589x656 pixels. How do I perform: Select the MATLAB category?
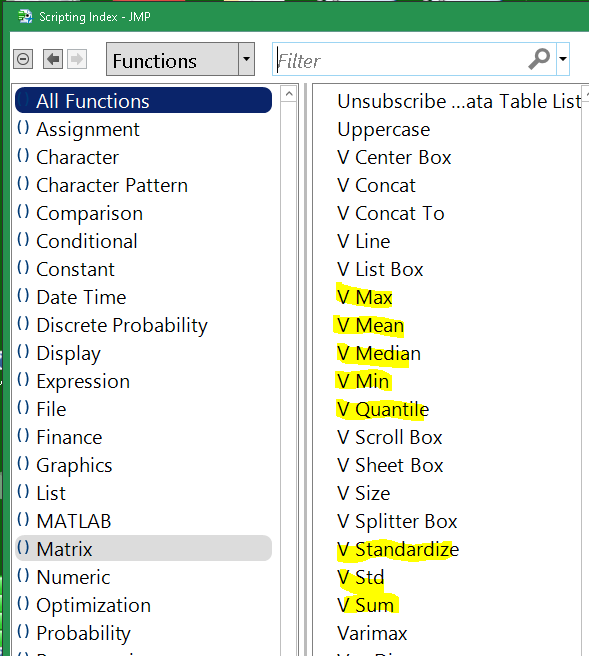(x=74, y=521)
